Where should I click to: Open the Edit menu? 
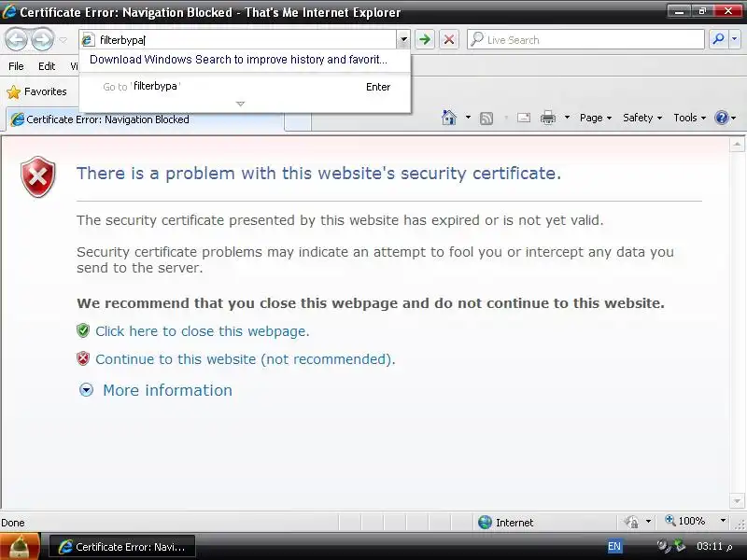[x=47, y=66]
